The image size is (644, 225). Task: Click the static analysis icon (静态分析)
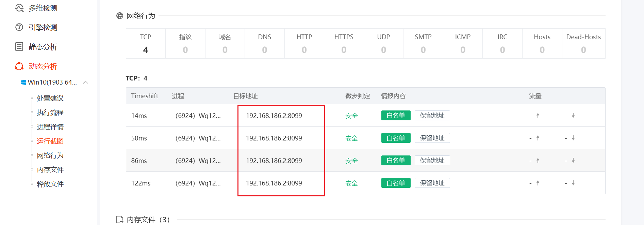coord(19,47)
